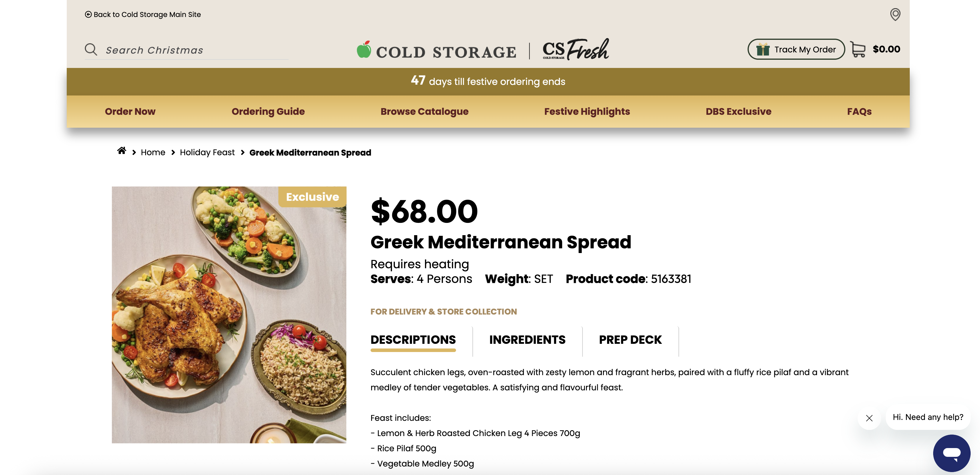Image resolution: width=980 pixels, height=475 pixels.
Task: Click the Greek Mediterranean Spread product image
Action: 229,315
